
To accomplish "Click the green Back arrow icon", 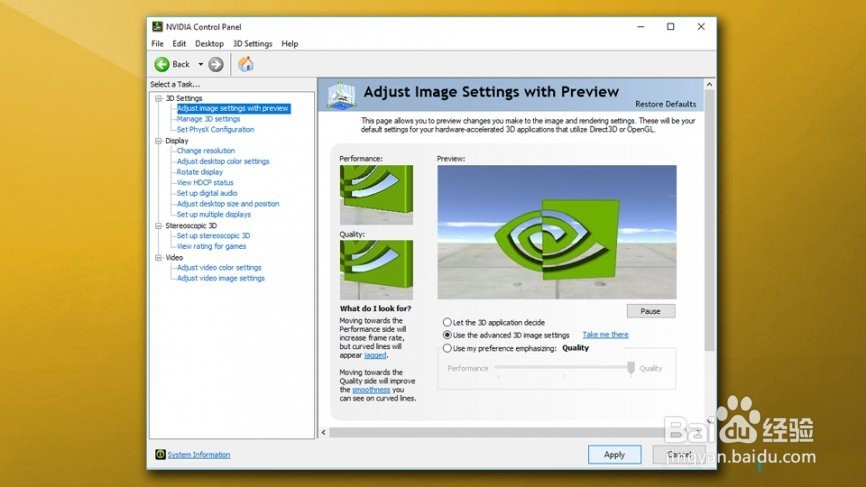I will point(162,65).
